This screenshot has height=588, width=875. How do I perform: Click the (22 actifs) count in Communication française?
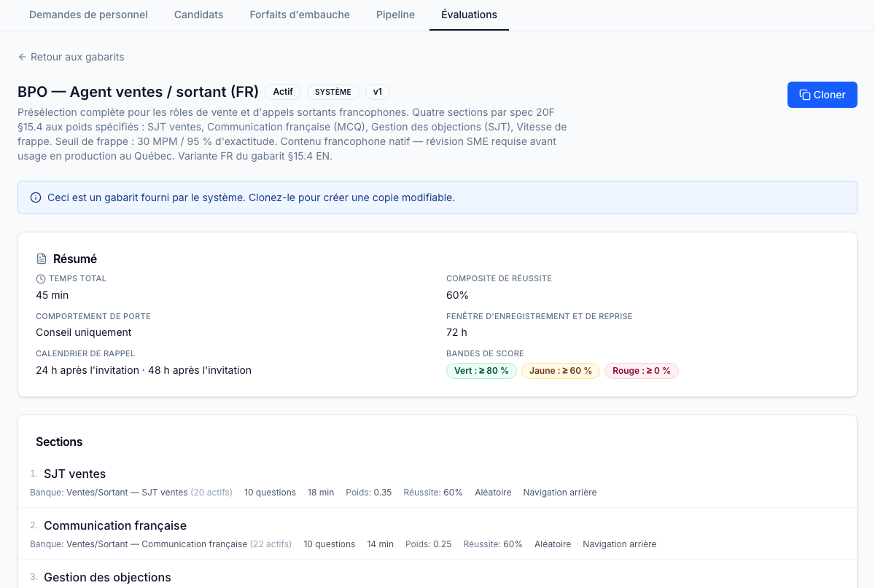pyautogui.click(x=271, y=544)
